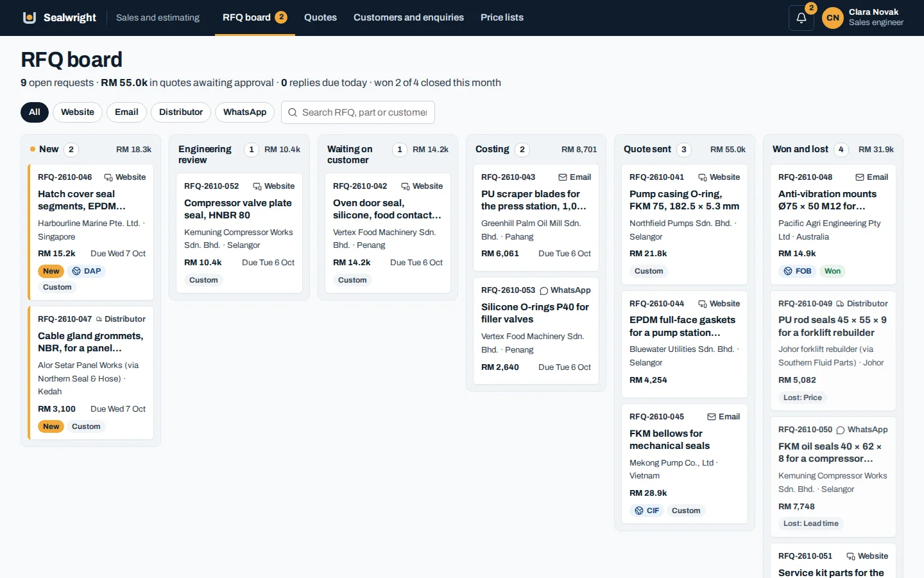Click the Lost: Lead time tag
The width and height of the screenshot is (924, 578).
tap(810, 523)
